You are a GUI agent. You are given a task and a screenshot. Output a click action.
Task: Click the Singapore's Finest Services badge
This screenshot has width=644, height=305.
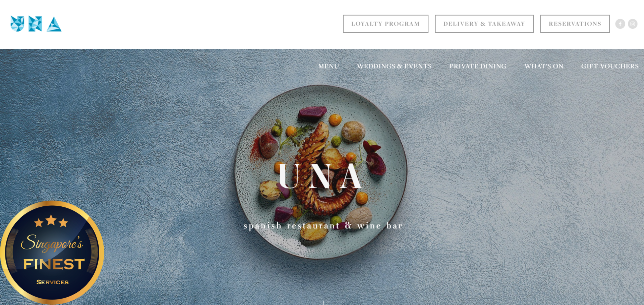52,252
